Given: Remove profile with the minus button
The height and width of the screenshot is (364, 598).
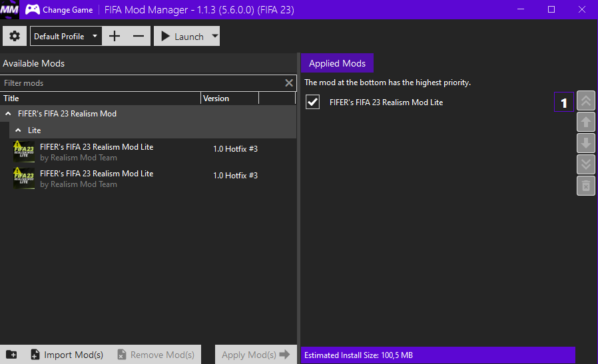Looking at the screenshot, I should point(139,36).
